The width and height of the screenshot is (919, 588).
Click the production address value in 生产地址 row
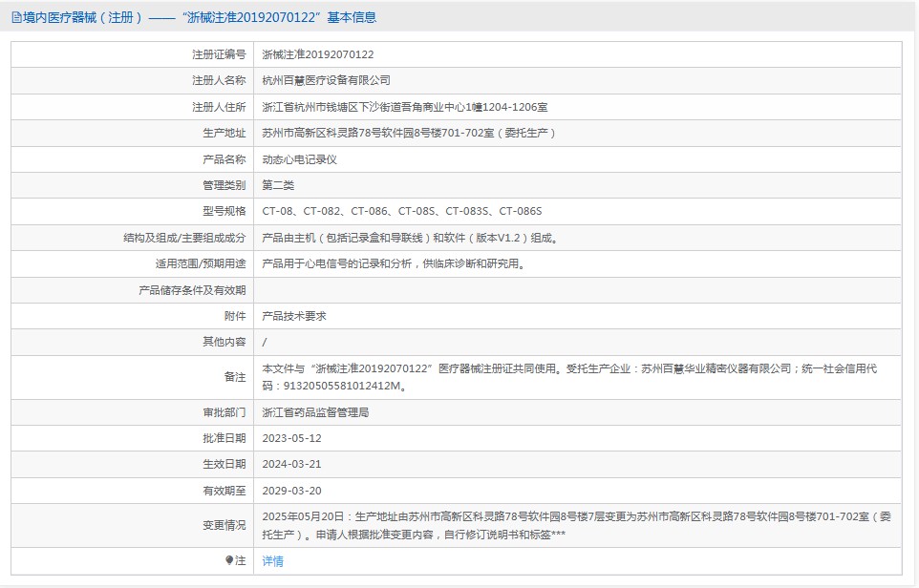point(409,134)
